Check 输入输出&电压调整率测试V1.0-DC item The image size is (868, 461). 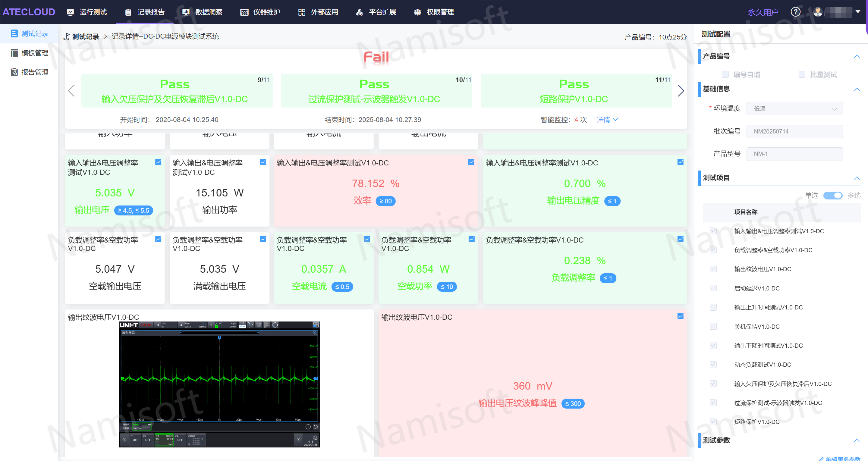pos(713,231)
